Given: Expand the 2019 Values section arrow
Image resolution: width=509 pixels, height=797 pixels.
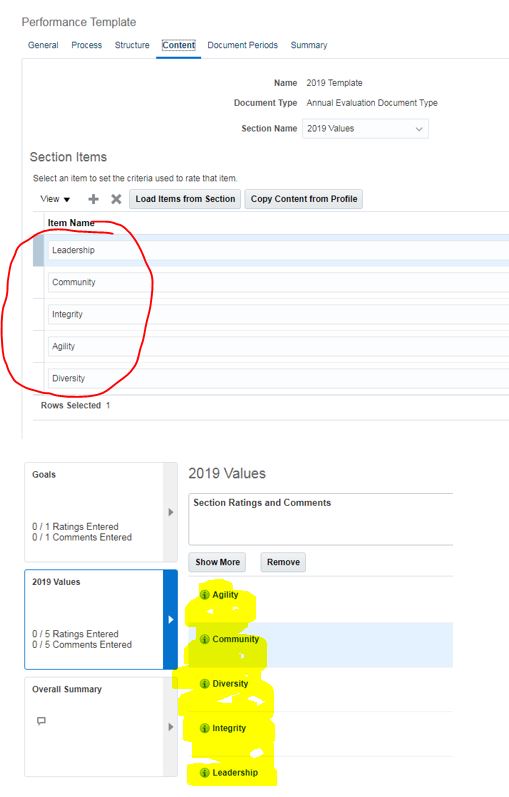Looking at the screenshot, I should click(171, 620).
